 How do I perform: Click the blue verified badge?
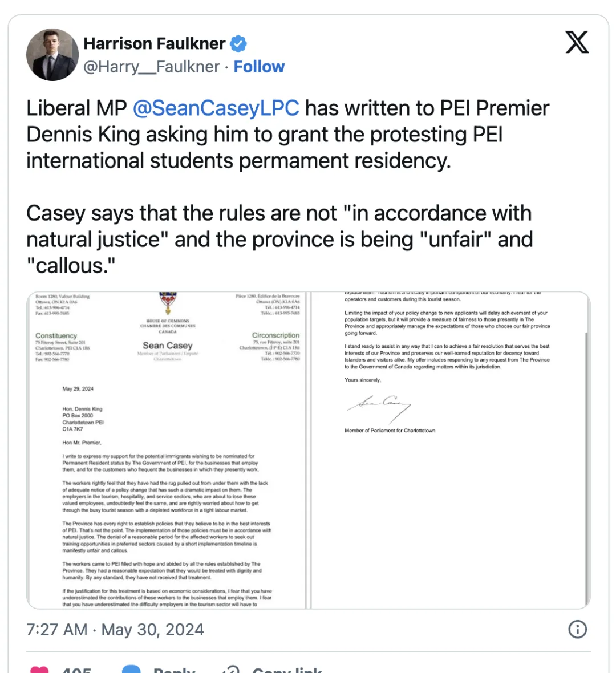click(x=238, y=44)
